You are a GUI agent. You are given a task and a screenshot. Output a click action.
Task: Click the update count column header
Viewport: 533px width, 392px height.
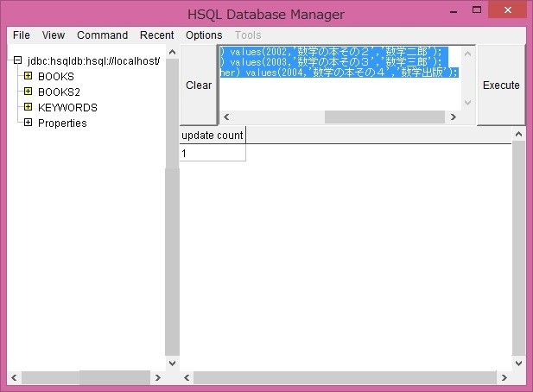[x=213, y=136]
